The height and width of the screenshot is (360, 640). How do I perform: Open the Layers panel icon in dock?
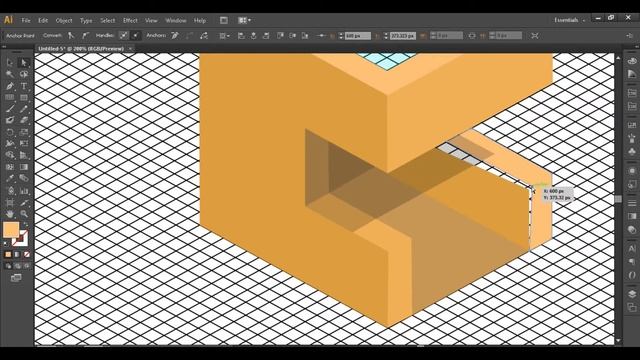point(632,294)
